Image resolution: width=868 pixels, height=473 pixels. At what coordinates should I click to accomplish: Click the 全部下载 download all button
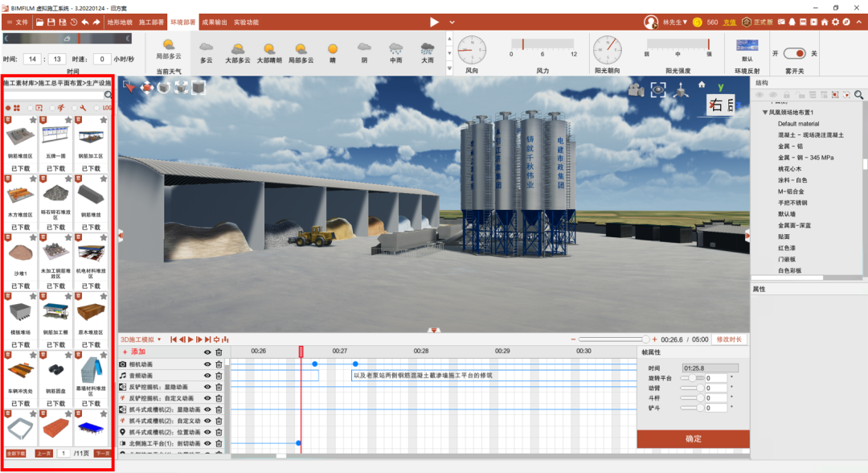(16, 454)
